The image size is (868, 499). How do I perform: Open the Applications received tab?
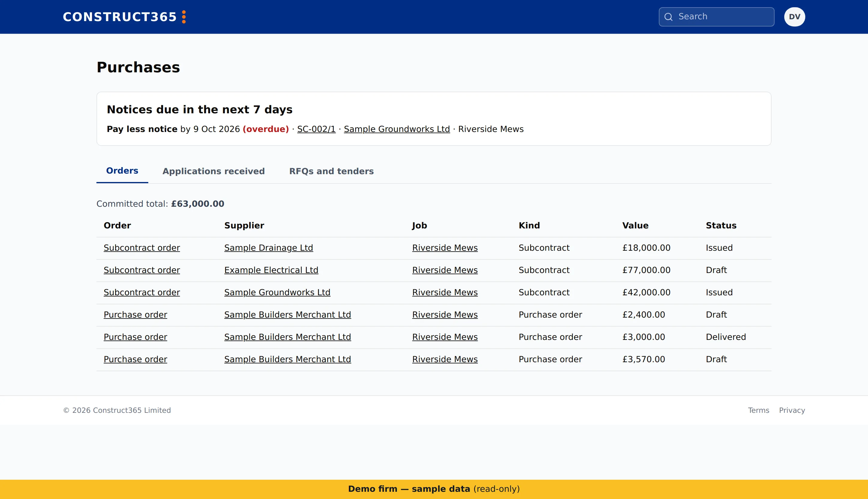pos(213,171)
